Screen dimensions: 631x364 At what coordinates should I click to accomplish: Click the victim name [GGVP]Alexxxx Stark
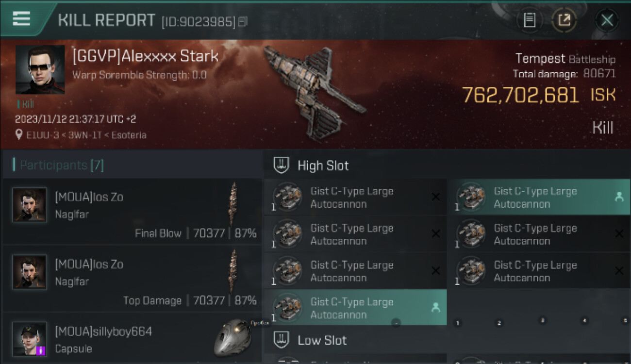[145, 56]
